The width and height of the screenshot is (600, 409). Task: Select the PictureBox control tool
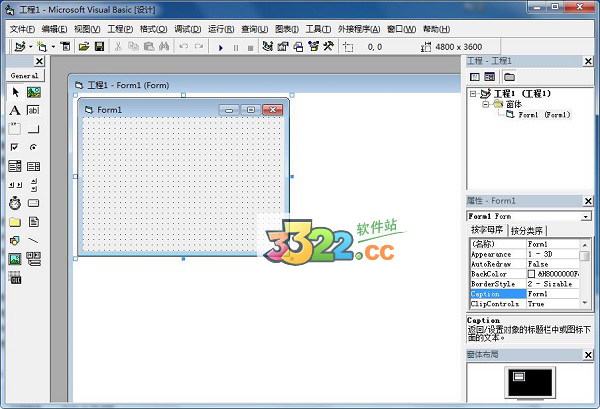(x=34, y=92)
